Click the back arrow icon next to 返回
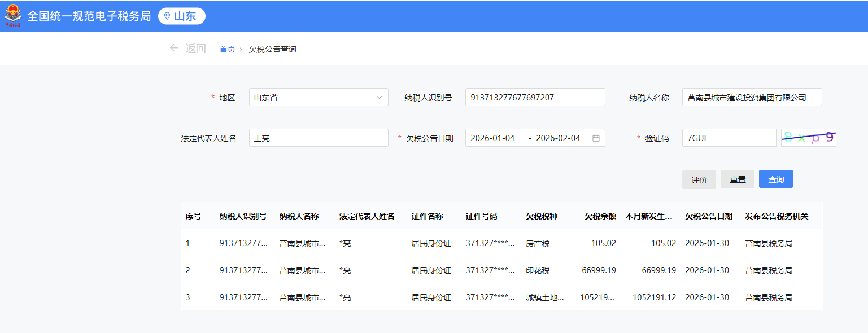 pos(174,48)
